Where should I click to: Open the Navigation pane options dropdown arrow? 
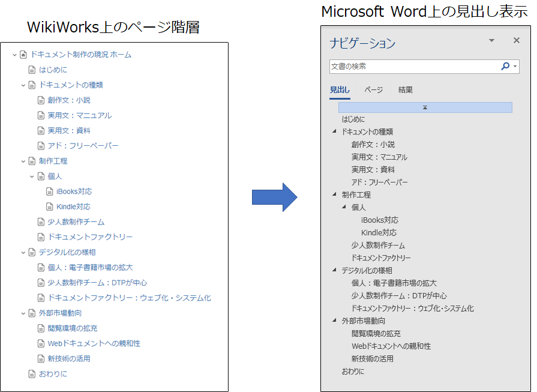tap(492, 41)
